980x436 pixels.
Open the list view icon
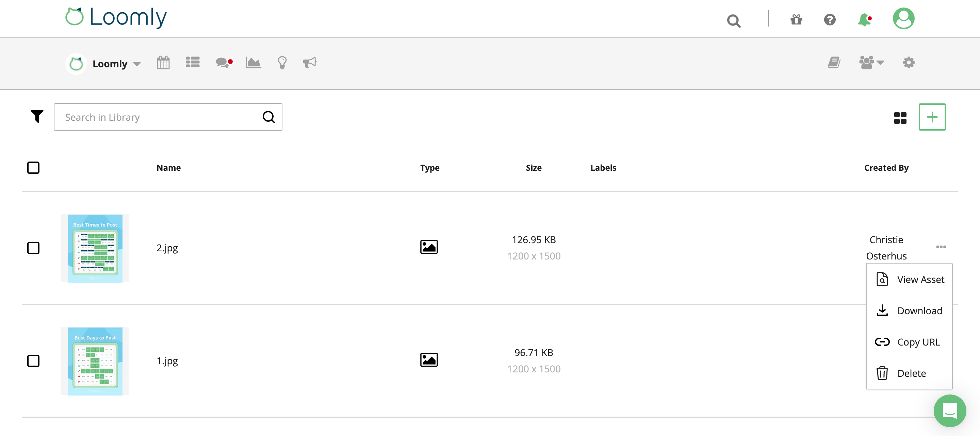pos(193,62)
